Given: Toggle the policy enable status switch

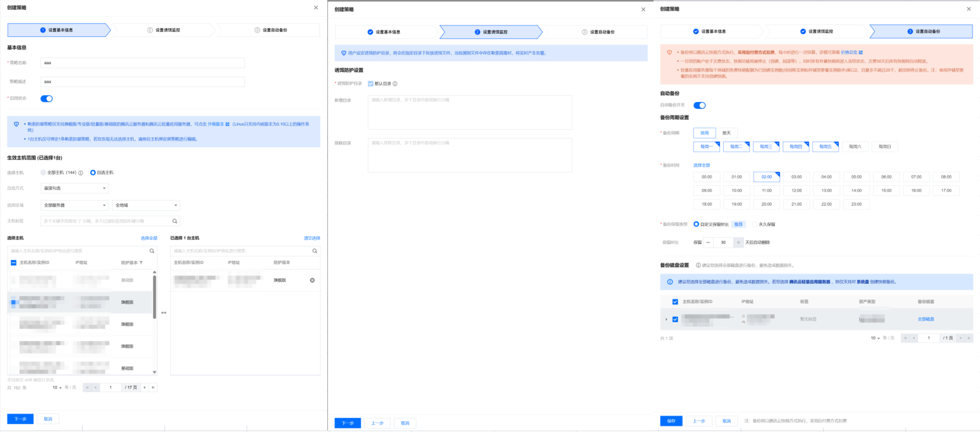Looking at the screenshot, I should click(x=47, y=98).
